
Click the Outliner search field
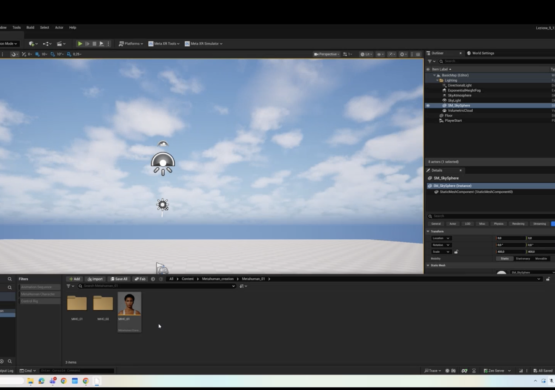pyautogui.click(x=496, y=61)
